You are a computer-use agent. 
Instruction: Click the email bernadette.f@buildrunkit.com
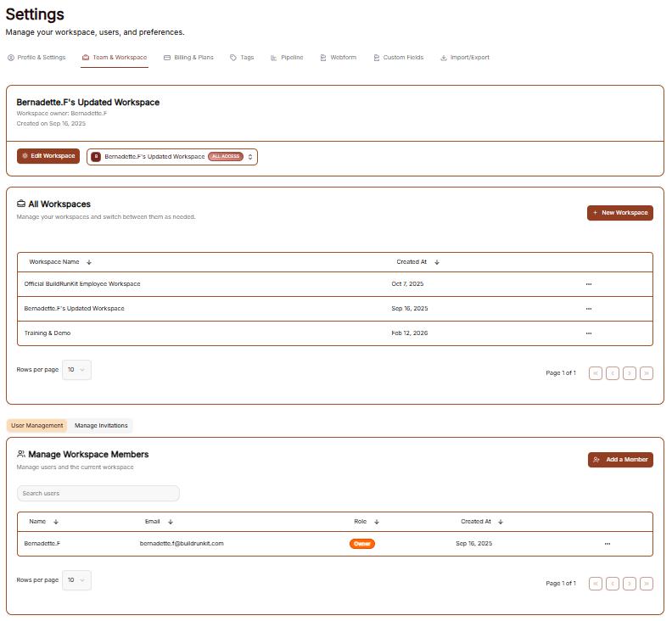coord(182,544)
